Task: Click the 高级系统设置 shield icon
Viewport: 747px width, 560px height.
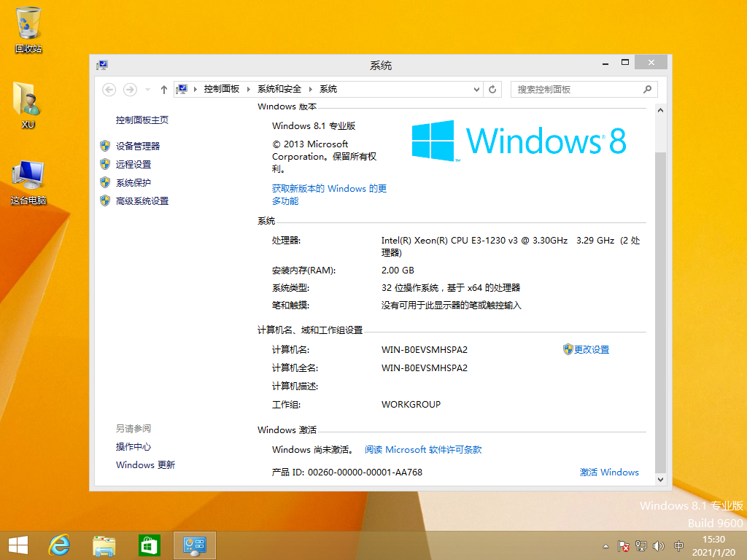Action: (104, 201)
